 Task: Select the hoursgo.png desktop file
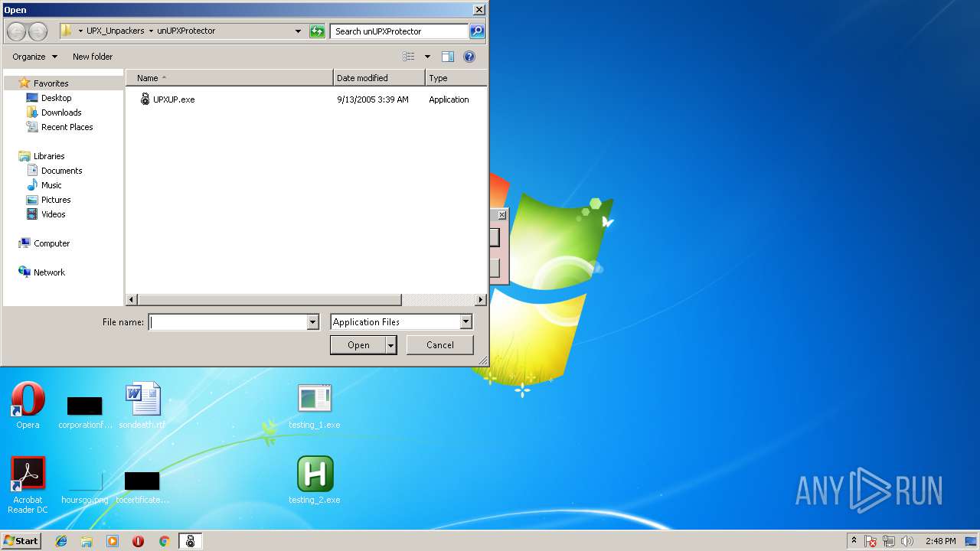pyautogui.click(x=85, y=485)
